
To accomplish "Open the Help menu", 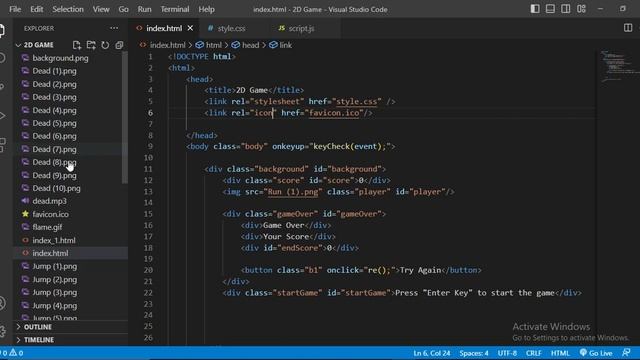I will (207, 9).
